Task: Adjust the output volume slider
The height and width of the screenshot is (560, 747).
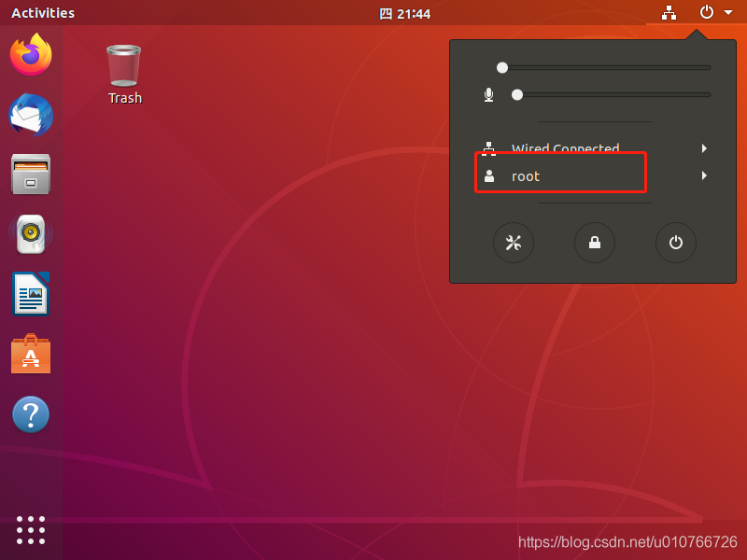Action: pyautogui.click(x=603, y=67)
